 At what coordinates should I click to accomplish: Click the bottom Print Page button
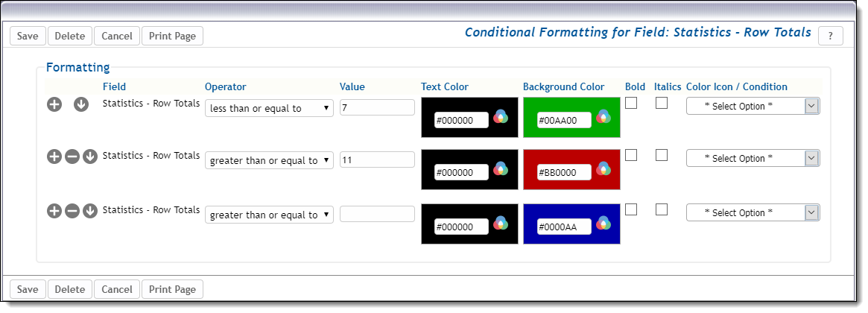[x=172, y=289]
